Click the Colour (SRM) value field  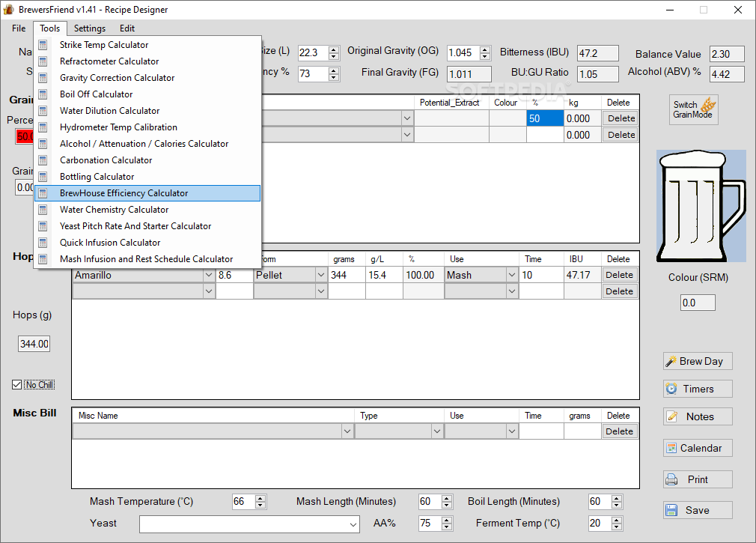(698, 303)
